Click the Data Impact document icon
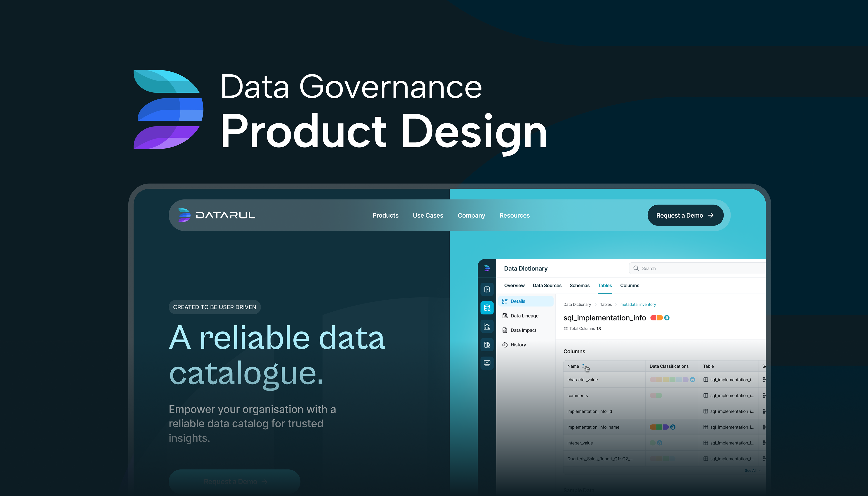This screenshot has width=868, height=496. (x=505, y=330)
